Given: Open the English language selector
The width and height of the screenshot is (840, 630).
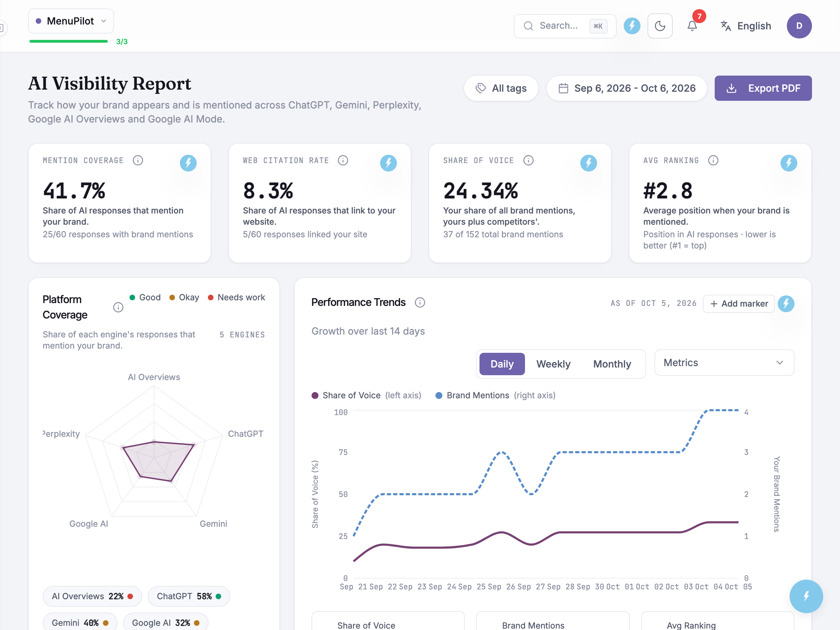Looking at the screenshot, I should tap(746, 26).
